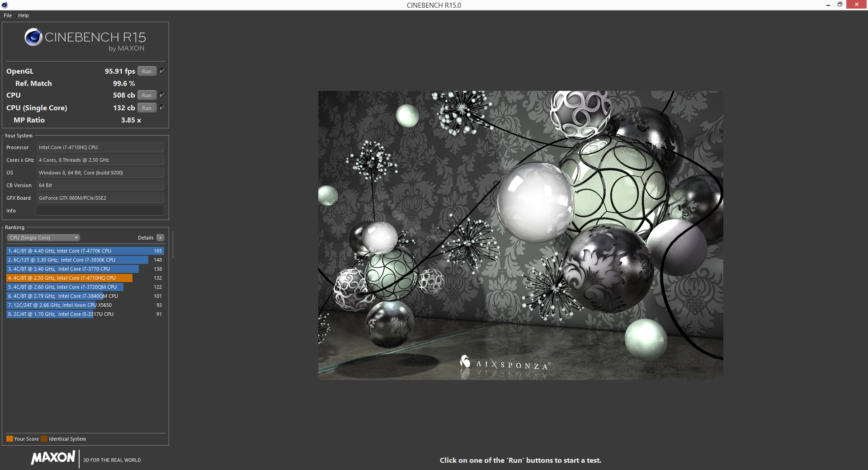Toggle the checkbox beside the 508 cb CPU Run button
The image size is (868, 470).
(x=162, y=95)
